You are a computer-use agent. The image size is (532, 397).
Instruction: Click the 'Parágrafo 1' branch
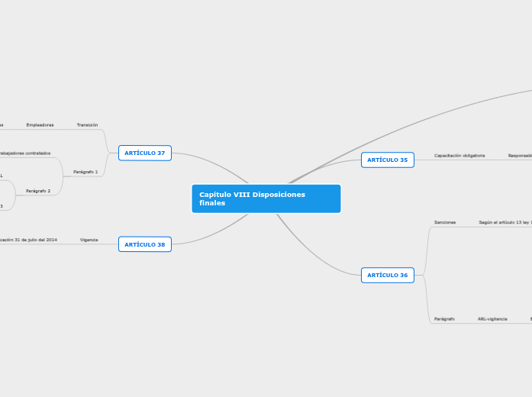point(85,172)
